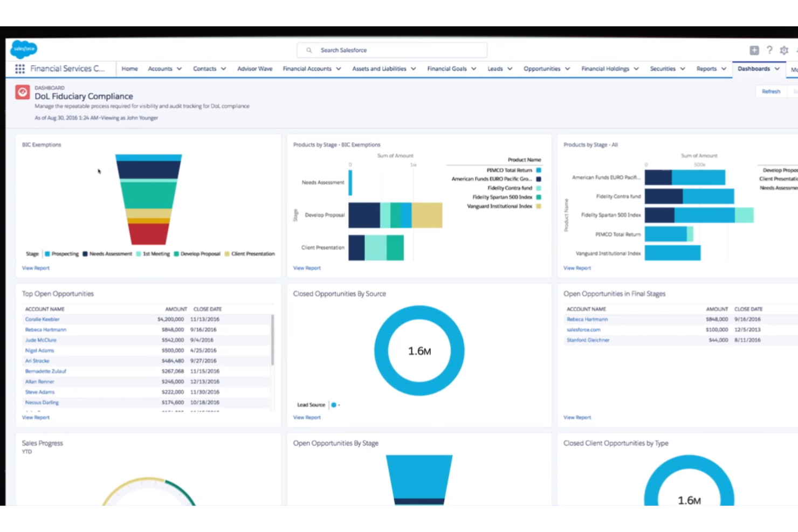
Task: Click the Refresh button
Action: tap(771, 91)
